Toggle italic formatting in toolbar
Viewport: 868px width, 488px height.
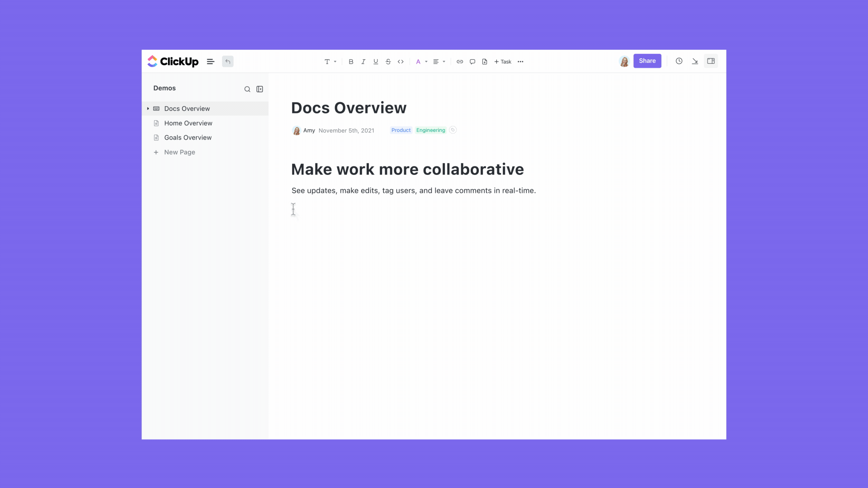pos(363,61)
